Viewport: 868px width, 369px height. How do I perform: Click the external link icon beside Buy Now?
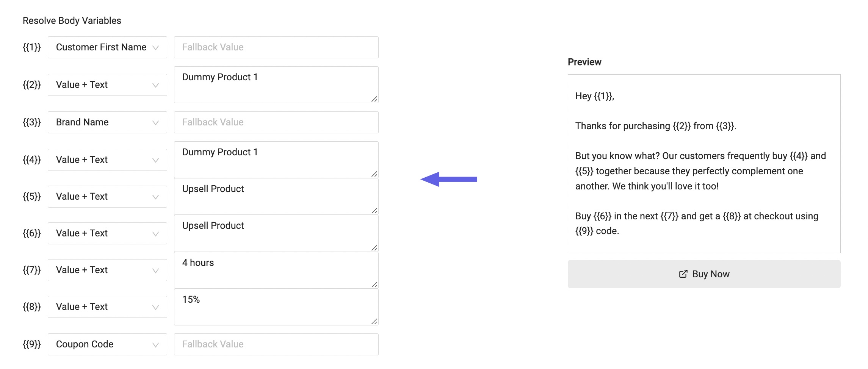683,274
